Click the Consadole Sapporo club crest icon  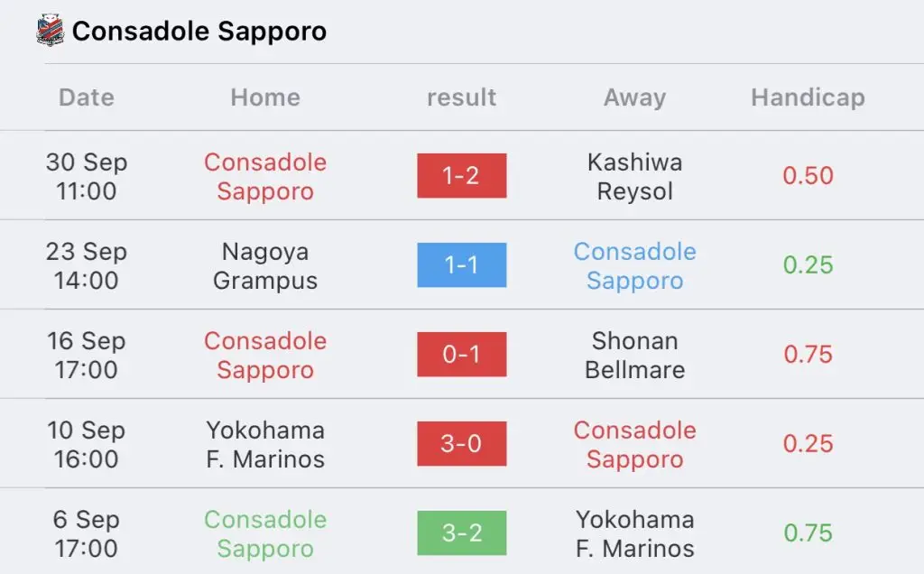[50, 31]
